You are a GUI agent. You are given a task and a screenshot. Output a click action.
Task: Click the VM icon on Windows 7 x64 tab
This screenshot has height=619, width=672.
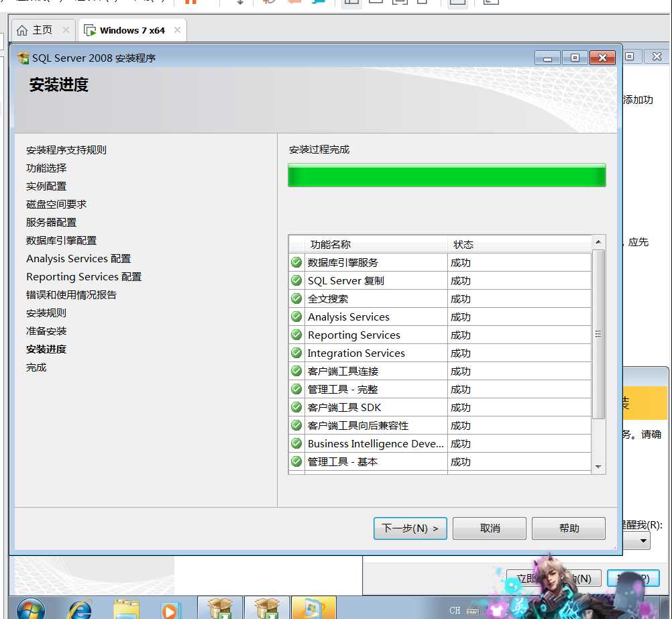tap(90, 30)
